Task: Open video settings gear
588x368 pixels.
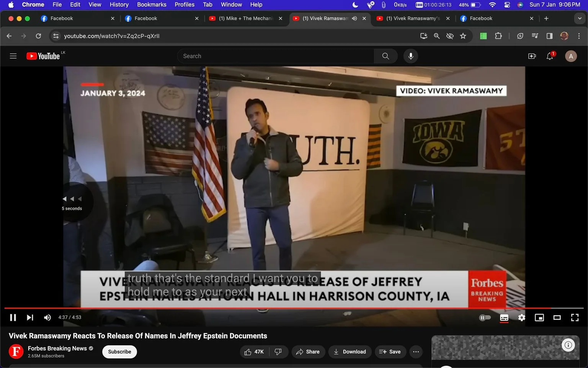Action: (522, 317)
